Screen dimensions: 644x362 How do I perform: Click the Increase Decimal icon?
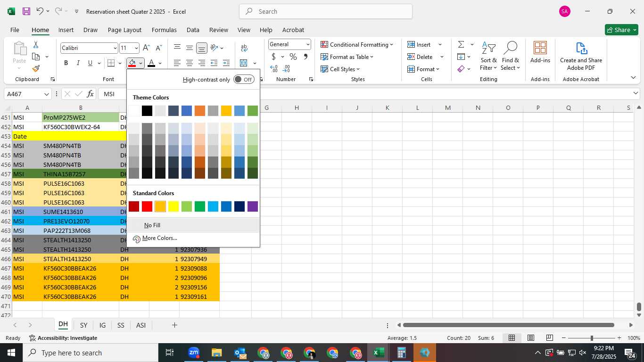click(x=274, y=69)
